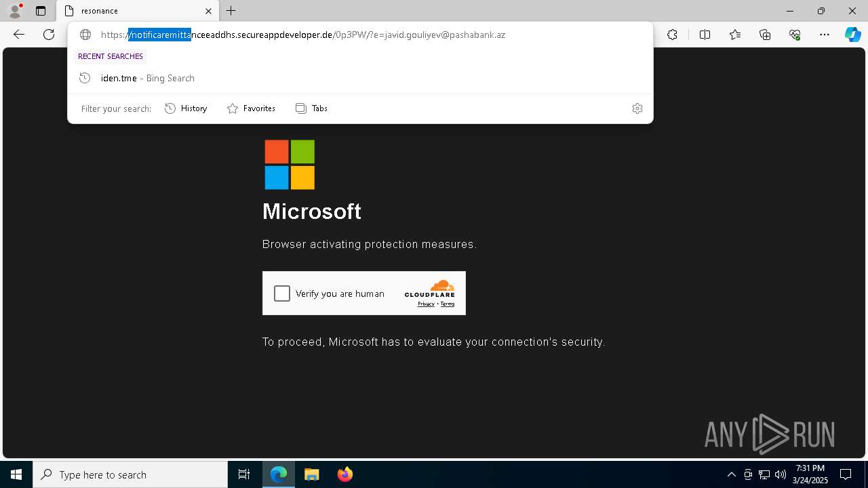
Task: Open Extensions puzzle icon
Action: coord(672,35)
